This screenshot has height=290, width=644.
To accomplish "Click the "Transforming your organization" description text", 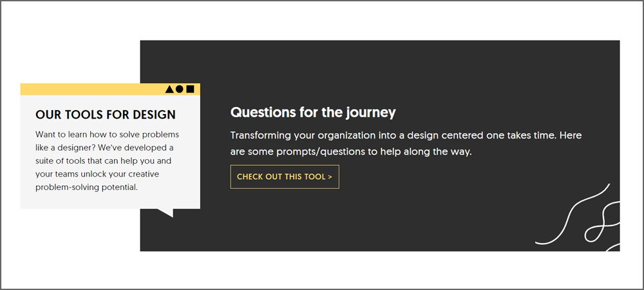I will tap(406, 143).
